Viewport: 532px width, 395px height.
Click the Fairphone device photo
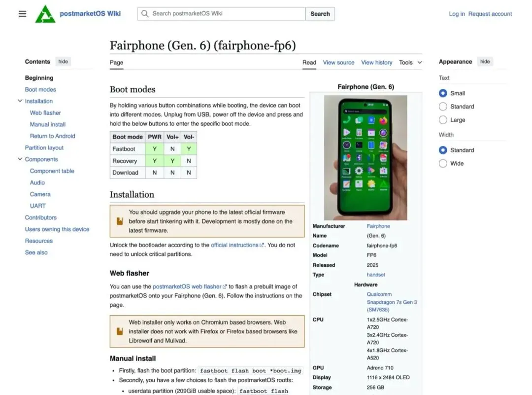coord(366,158)
